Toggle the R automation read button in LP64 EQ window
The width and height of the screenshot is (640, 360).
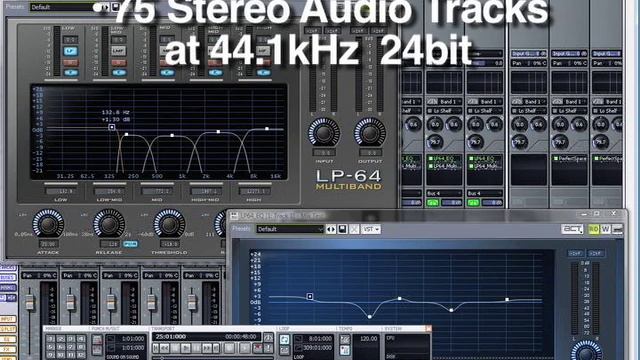(x=594, y=229)
